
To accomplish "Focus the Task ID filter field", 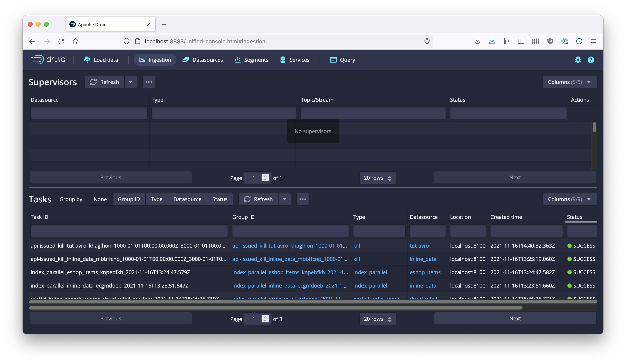I will 129,231.
